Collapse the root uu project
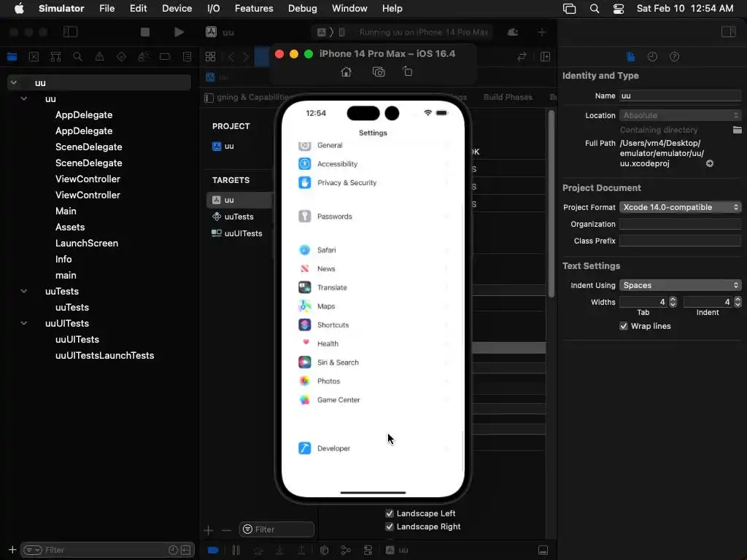The width and height of the screenshot is (747, 560). coord(14,82)
